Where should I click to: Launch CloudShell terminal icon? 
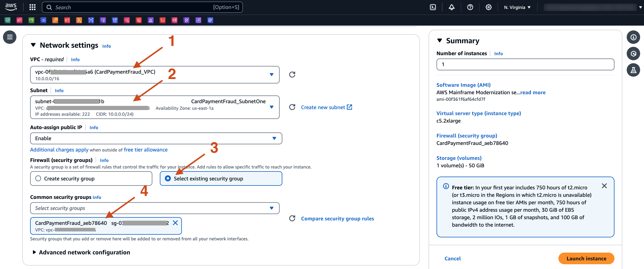[433, 7]
